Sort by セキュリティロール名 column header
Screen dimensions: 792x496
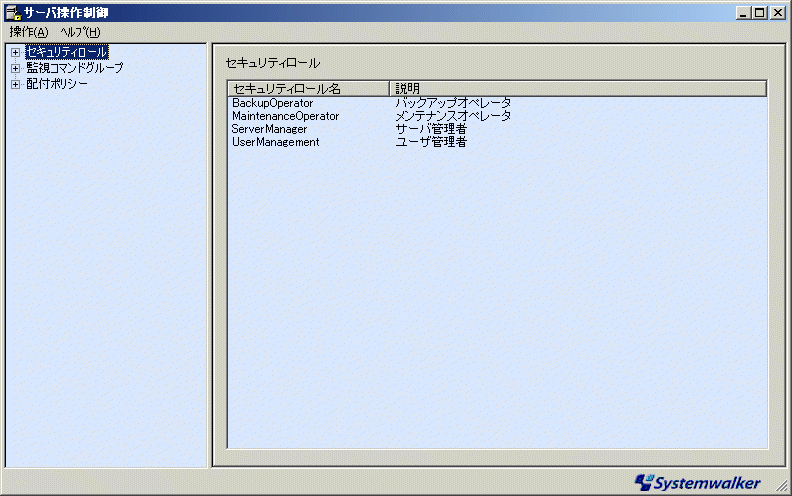pyautogui.click(x=309, y=89)
